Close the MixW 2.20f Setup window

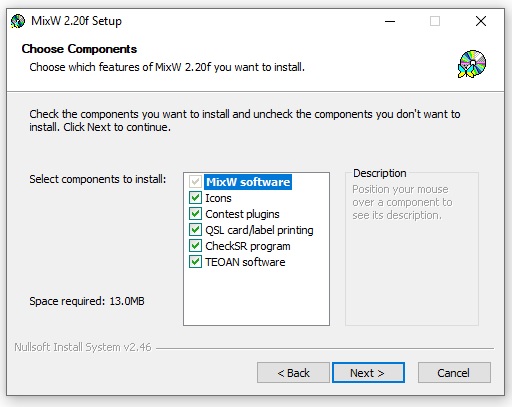click(x=481, y=21)
